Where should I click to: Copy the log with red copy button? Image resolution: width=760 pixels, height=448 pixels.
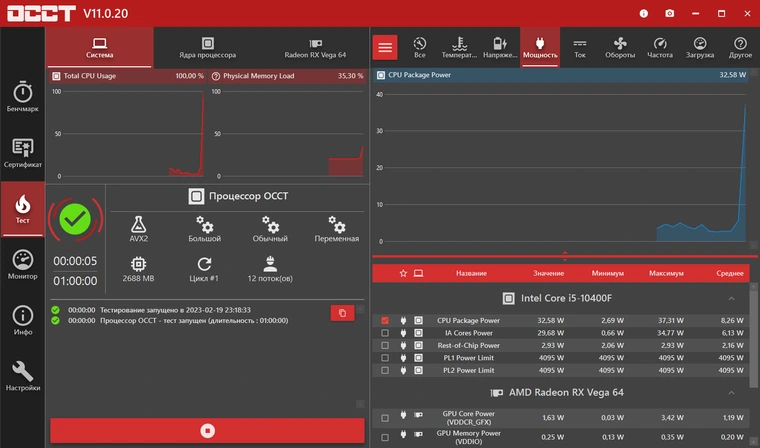point(342,313)
